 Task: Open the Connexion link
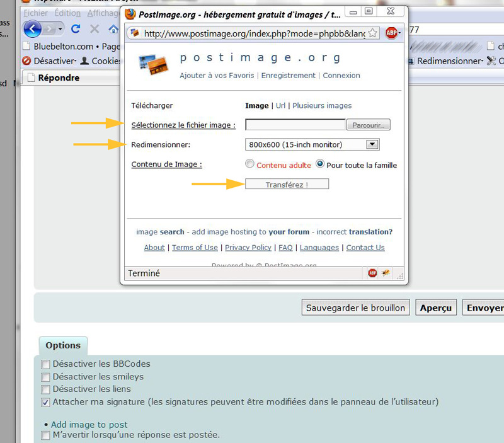(x=341, y=75)
